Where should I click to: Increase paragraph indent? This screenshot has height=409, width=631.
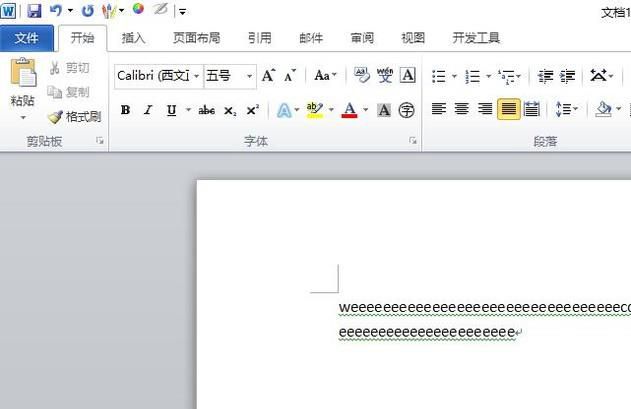point(568,76)
